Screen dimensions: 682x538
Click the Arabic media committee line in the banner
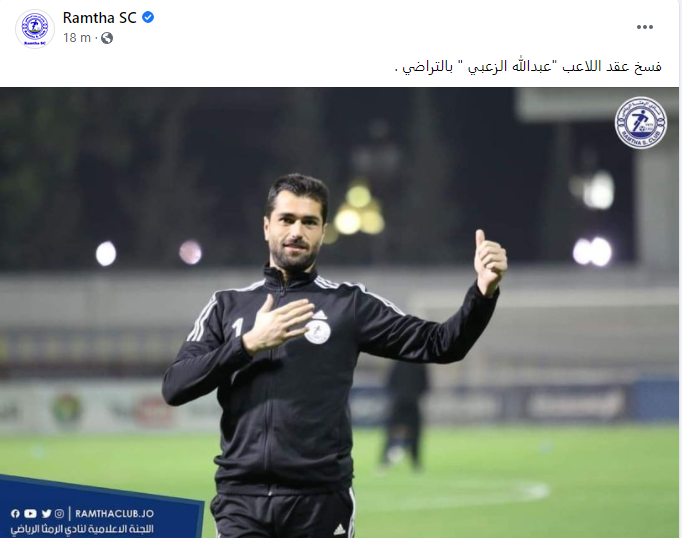[82, 529]
